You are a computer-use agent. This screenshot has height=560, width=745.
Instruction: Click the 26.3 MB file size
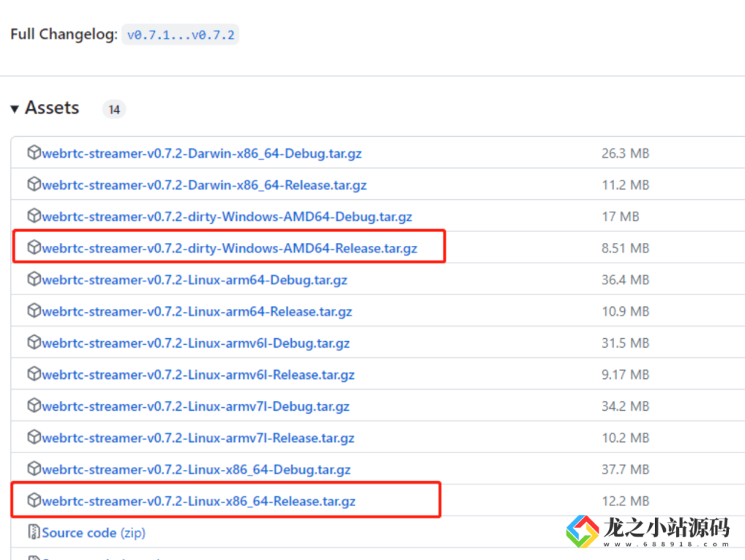pyautogui.click(x=625, y=153)
